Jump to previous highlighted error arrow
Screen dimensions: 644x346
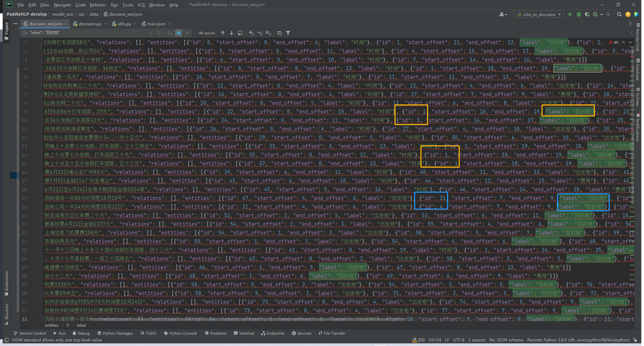(623, 42)
